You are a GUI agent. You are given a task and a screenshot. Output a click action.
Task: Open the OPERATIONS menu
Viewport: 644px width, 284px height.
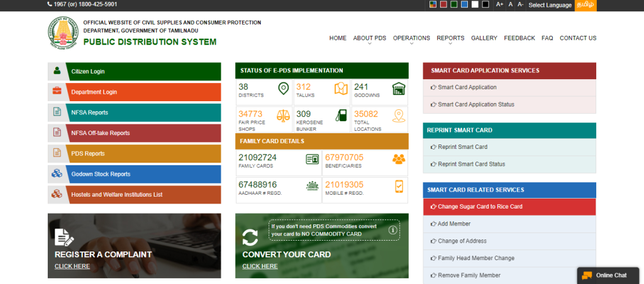pyautogui.click(x=411, y=38)
